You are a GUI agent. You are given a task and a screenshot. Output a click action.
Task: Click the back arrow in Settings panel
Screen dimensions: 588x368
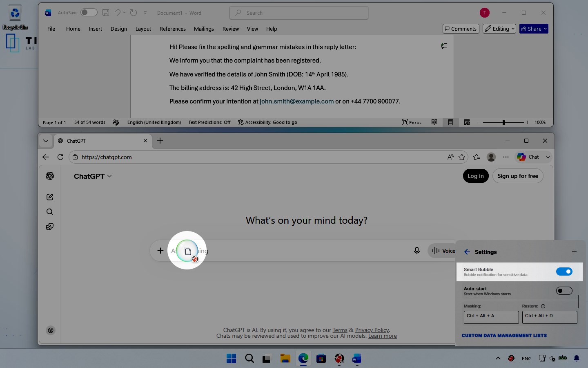tap(467, 252)
